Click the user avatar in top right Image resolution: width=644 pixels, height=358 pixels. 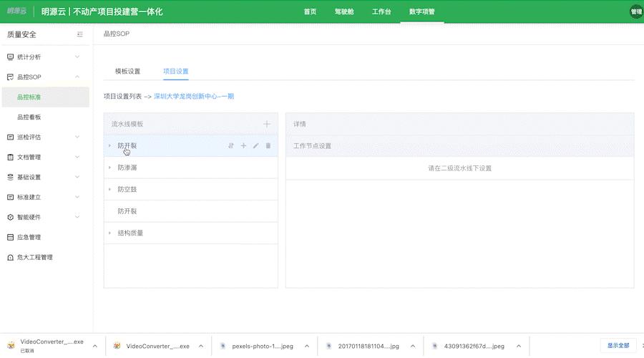tap(635, 11)
